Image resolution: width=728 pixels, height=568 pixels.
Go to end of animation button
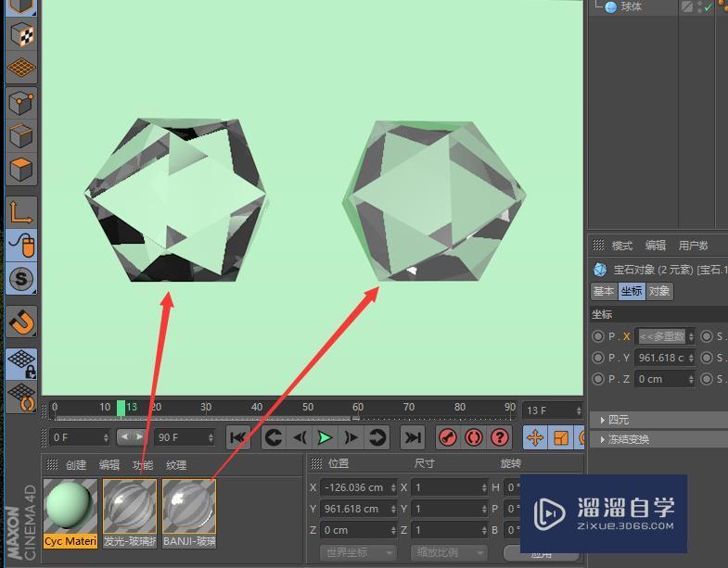[413, 437]
